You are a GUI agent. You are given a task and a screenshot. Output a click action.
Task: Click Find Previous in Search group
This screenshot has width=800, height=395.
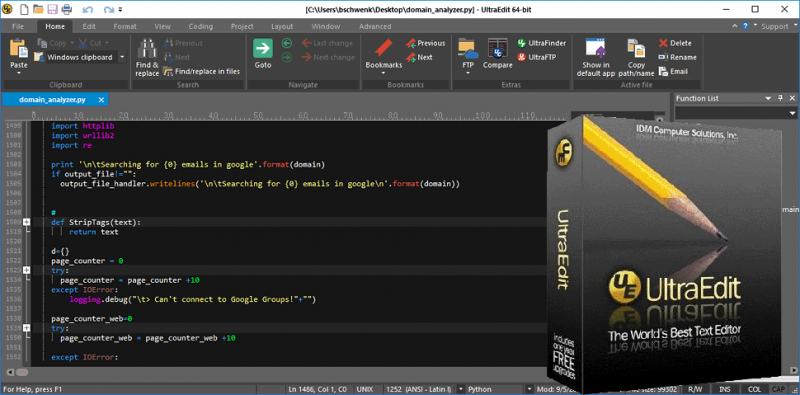183,43
